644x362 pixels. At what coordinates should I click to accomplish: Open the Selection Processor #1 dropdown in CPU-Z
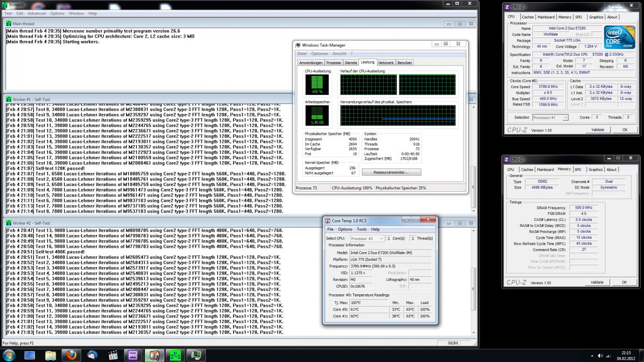point(550,118)
